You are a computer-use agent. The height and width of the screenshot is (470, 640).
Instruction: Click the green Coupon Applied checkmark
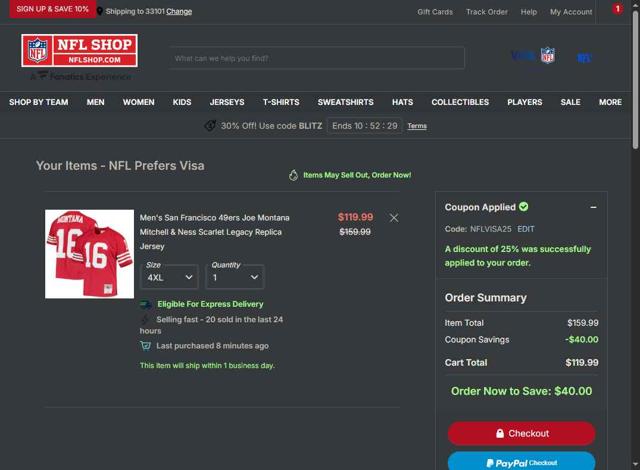524,207
